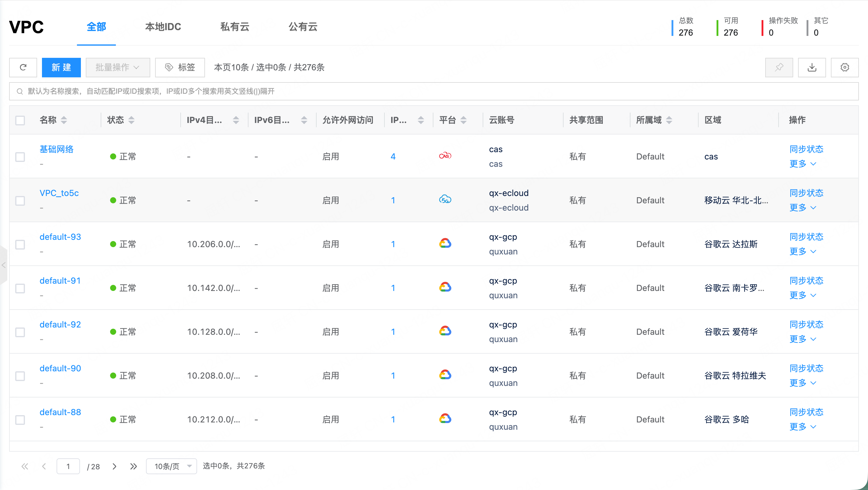
Task: Click 同步状态 for default-88 row
Action: [x=806, y=412]
